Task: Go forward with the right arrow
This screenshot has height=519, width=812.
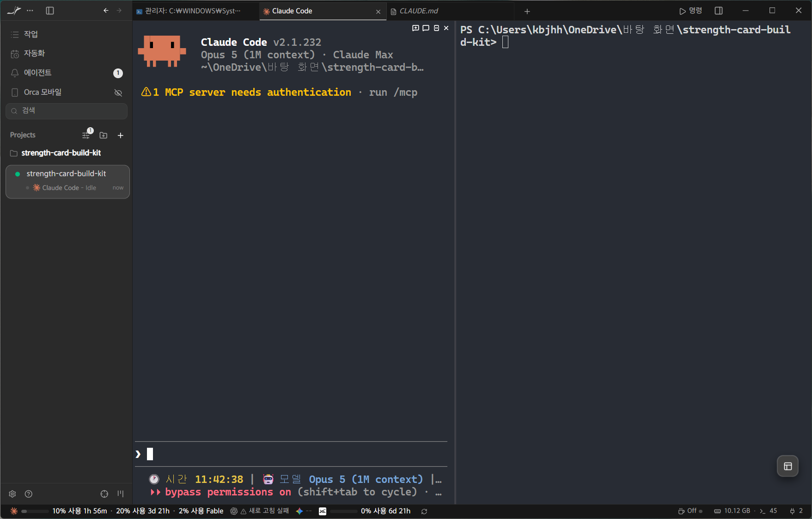Action: coord(119,11)
